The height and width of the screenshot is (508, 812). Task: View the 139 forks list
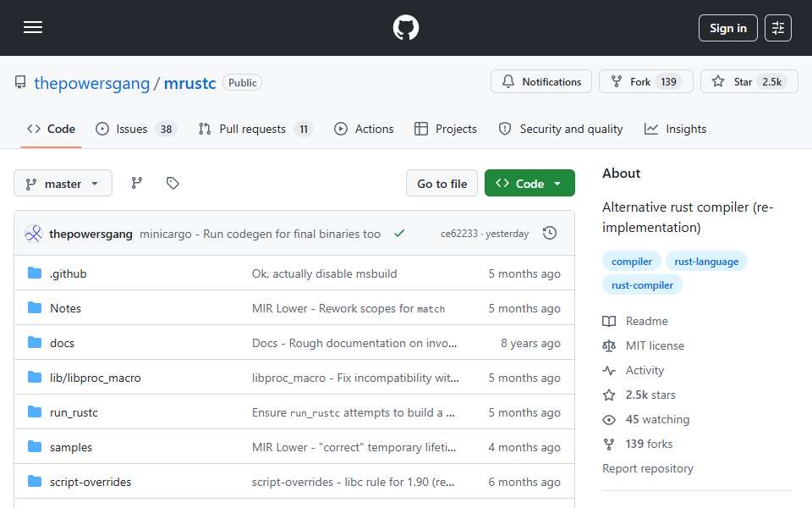pos(638,444)
